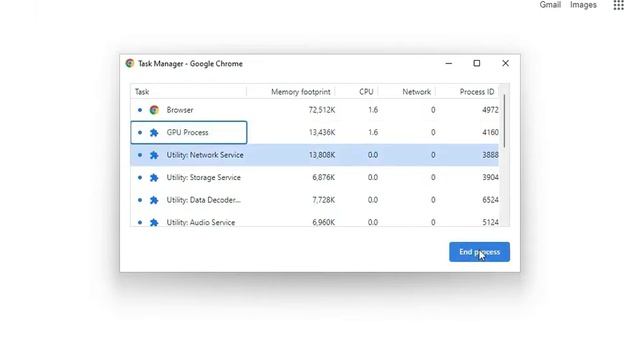The height and width of the screenshot is (360, 640).
Task: Select the Utility: Data Decoder row
Action: pyautogui.click(x=314, y=200)
